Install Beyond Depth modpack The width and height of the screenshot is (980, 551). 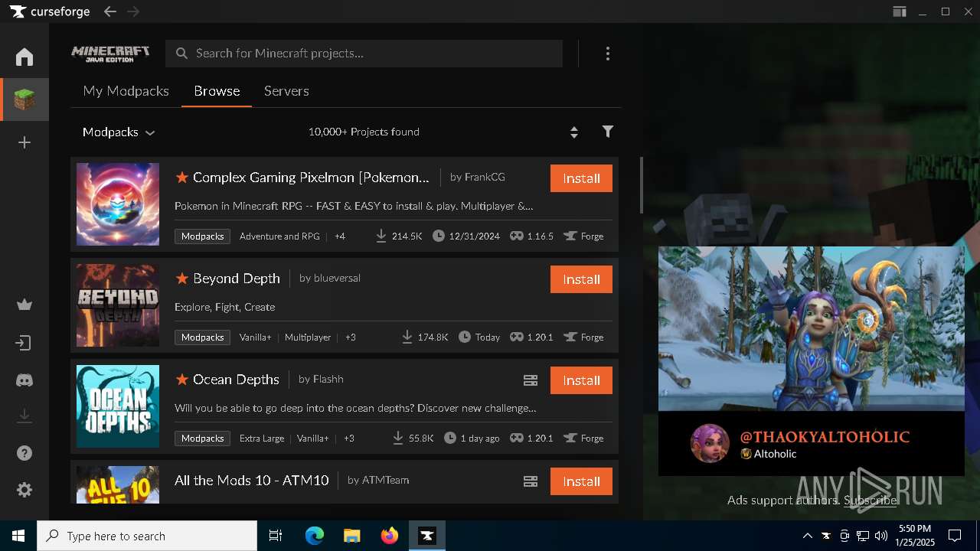581,279
